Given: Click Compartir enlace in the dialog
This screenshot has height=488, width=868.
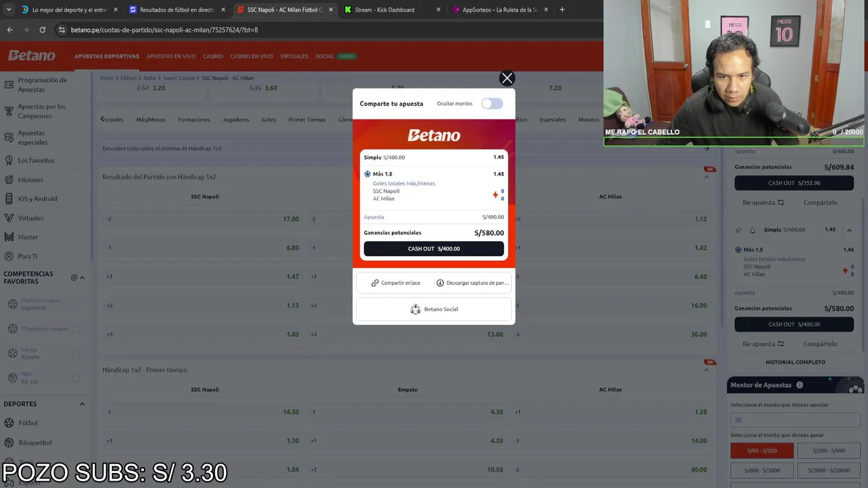Looking at the screenshot, I should coord(395,283).
